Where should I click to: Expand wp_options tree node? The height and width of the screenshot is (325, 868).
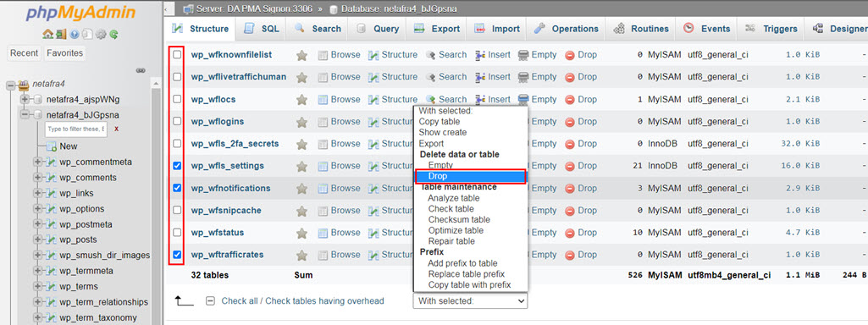click(38, 209)
